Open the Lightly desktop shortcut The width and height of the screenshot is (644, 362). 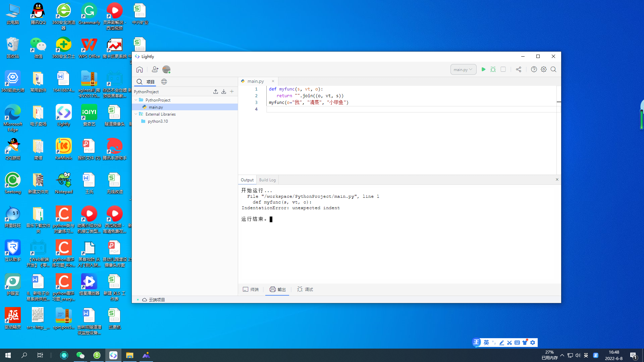click(x=64, y=116)
